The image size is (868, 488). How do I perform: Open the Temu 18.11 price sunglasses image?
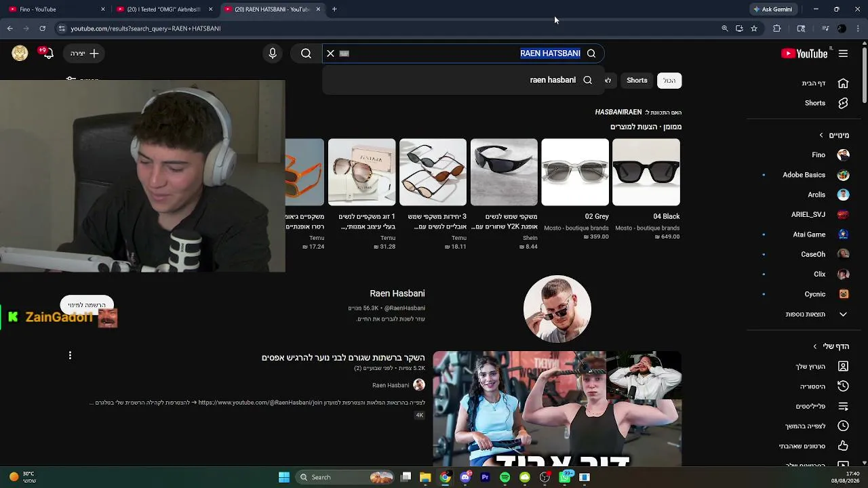click(433, 172)
